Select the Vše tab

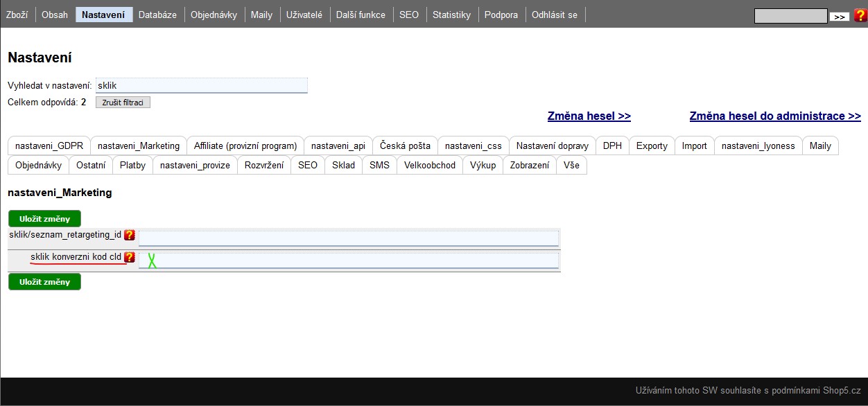click(x=572, y=165)
